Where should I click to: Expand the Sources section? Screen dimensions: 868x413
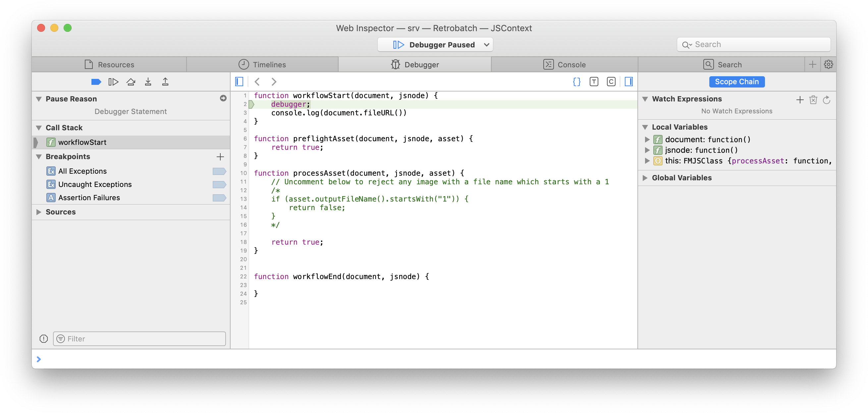point(39,212)
